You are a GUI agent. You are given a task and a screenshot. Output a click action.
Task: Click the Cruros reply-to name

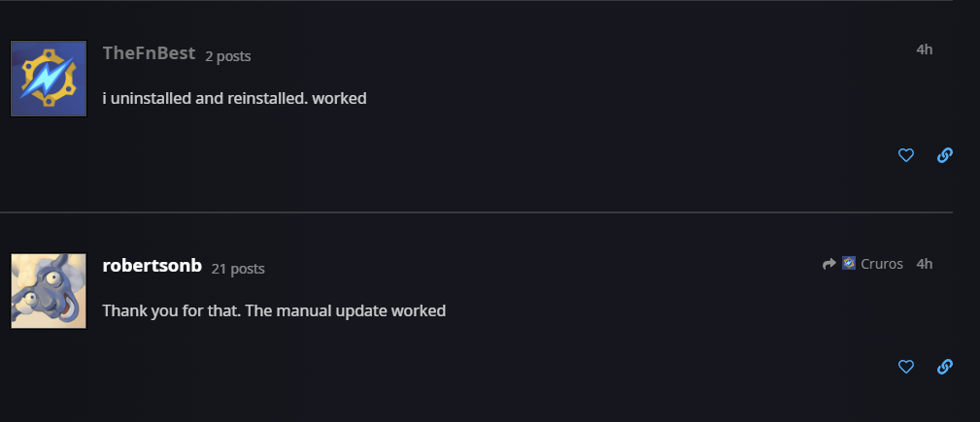(x=882, y=264)
